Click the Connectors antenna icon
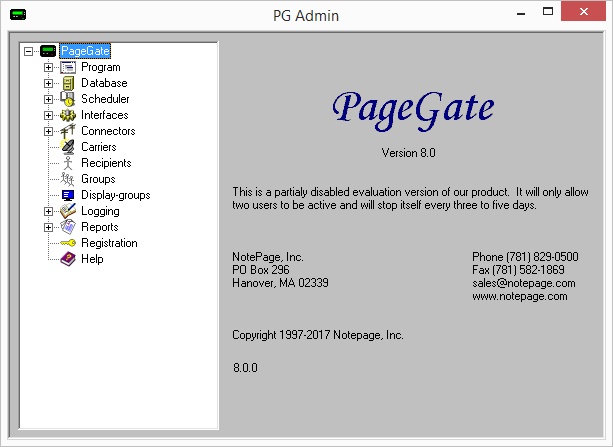Screen dimensions: 613x447 [x=68, y=131]
